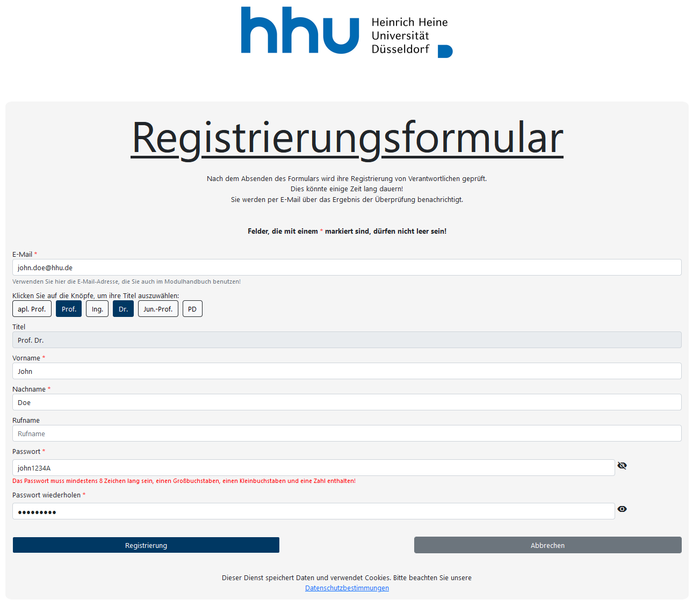The width and height of the screenshot is (700, 607).
Task: Select the Heinrich Heine Universität Düsseldorf text
Action: [410, 35]
